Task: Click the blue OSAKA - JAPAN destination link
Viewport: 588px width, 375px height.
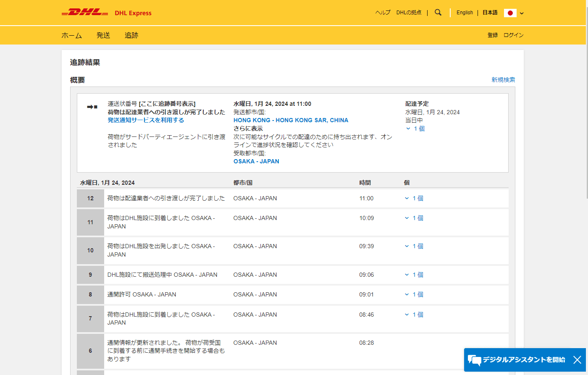Action: pos(256,161)
